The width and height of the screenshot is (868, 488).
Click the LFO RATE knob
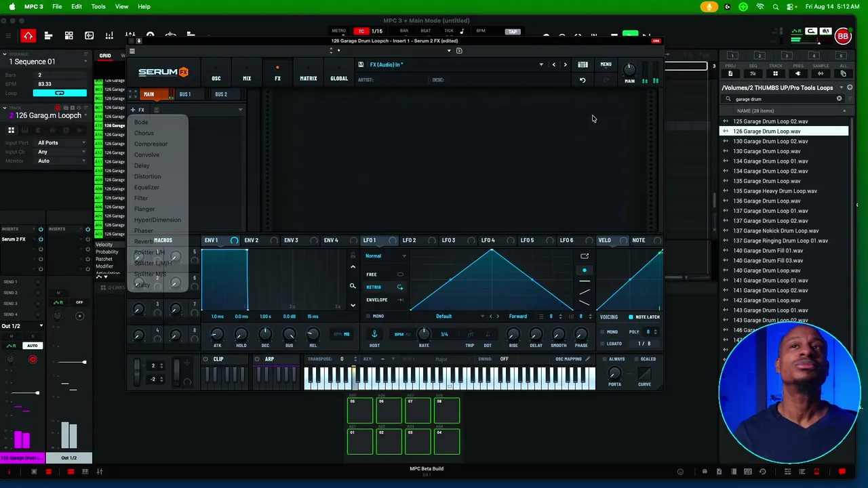point(424,333)
